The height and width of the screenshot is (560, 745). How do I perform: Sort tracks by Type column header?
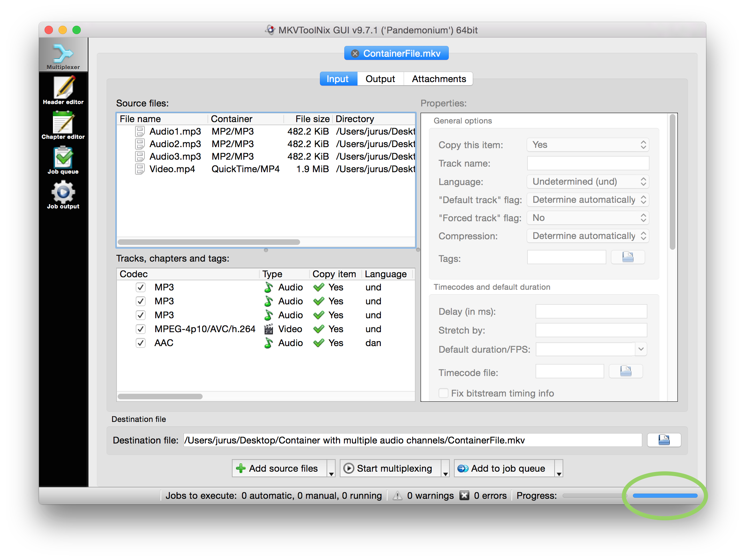tap(284, 274)
